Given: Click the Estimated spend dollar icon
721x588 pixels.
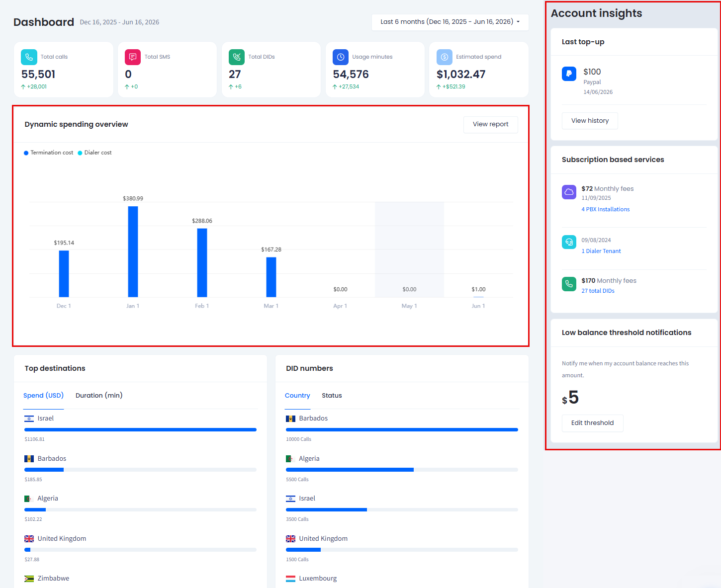Looking at the screenshot, I should point(445,57).
